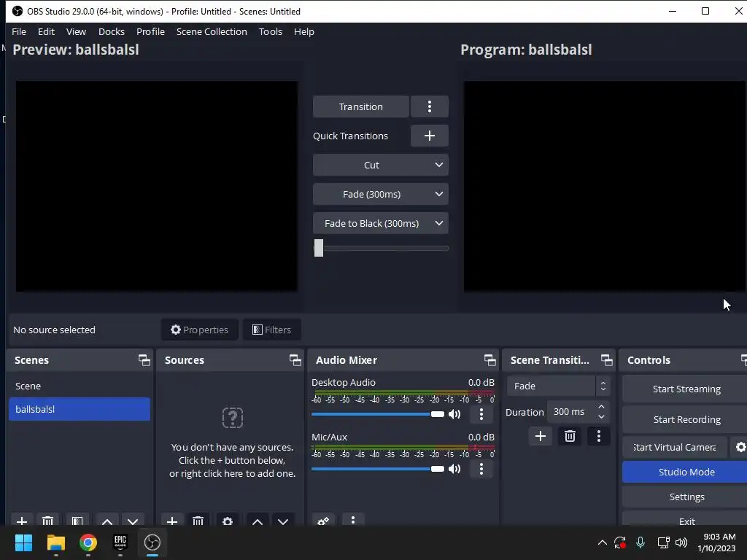Open the Help menu
This screenshot has width=747, height=560.
click(304, 31)
